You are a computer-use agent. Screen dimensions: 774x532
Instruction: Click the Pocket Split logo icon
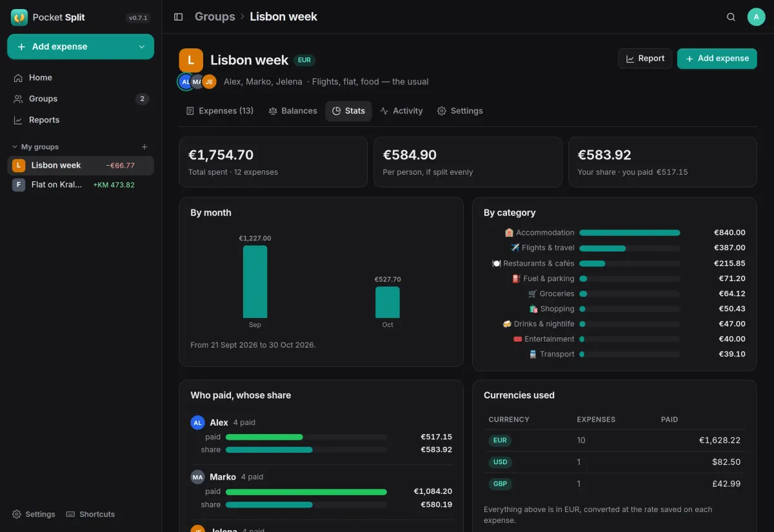pyautogui.click(x=19, y=17)
